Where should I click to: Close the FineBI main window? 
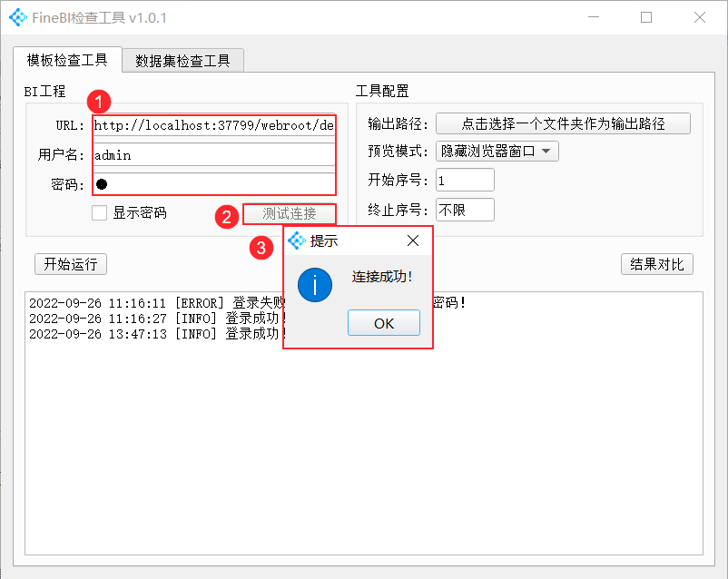point(700,17)
